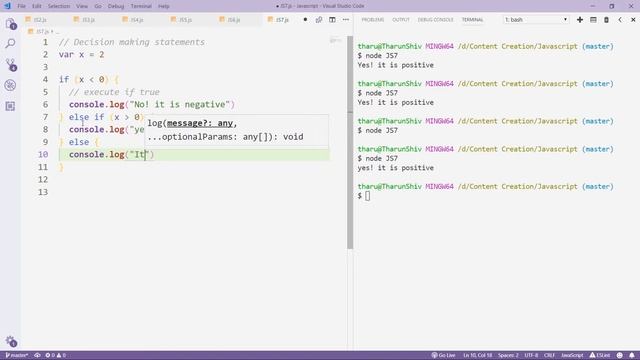Close the terminal panel with X

coord(633,20)
